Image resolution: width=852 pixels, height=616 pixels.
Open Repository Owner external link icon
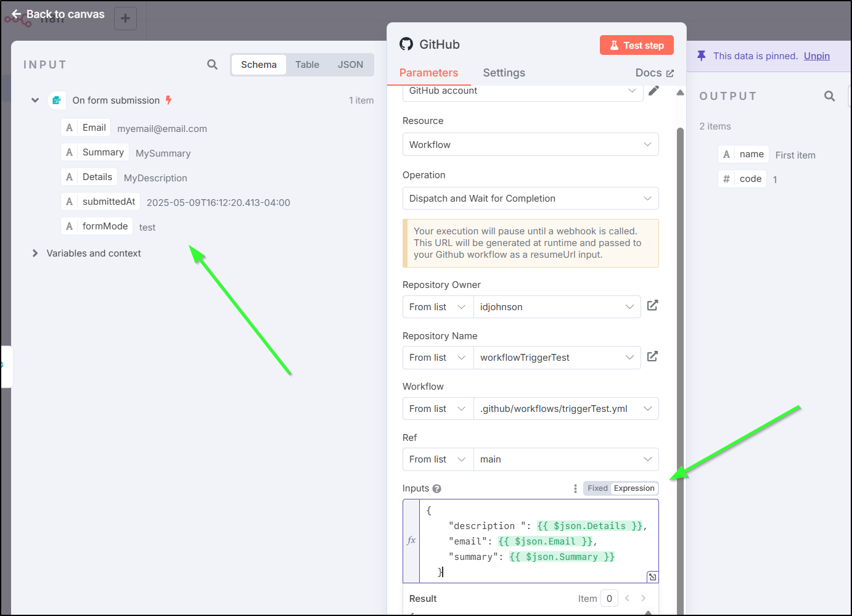click(x=652, y=305)
